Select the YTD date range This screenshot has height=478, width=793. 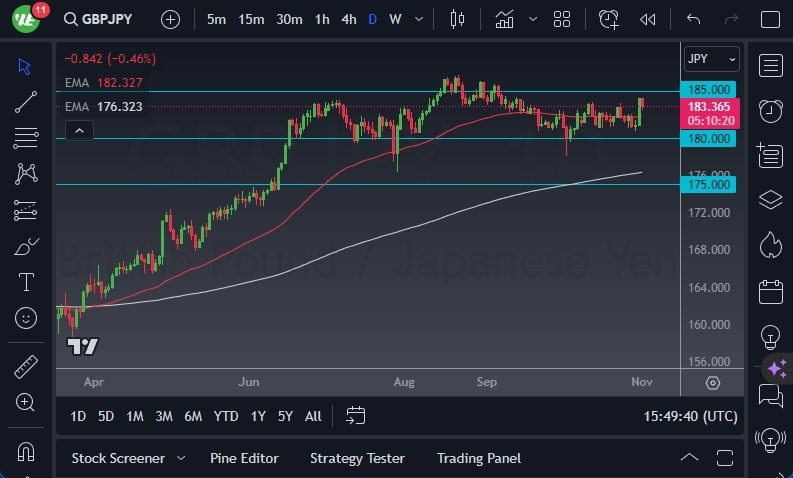click(226, 416)
